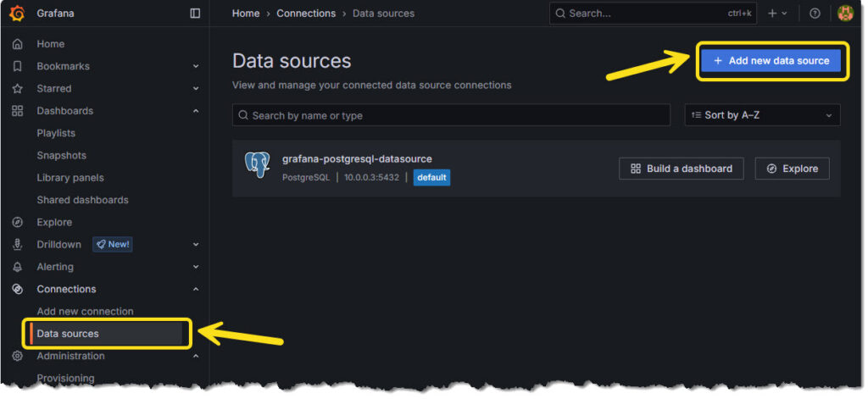Expand the Drilldown section chevron

[196, 244]
